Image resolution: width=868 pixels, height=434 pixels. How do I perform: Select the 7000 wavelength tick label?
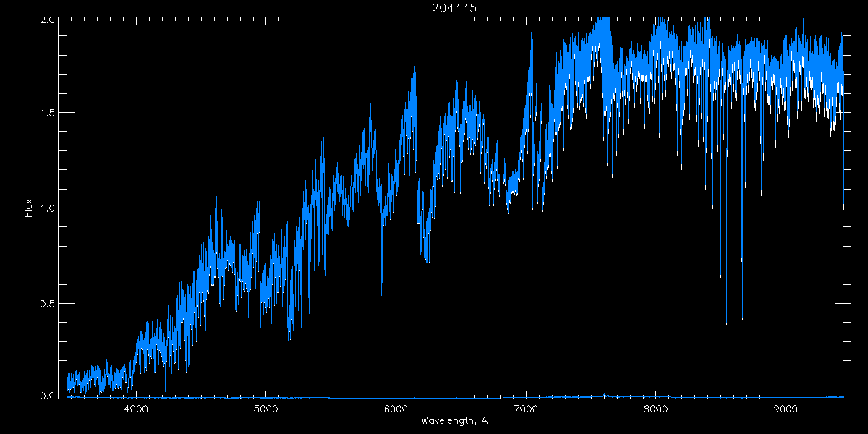click(526, 409)
